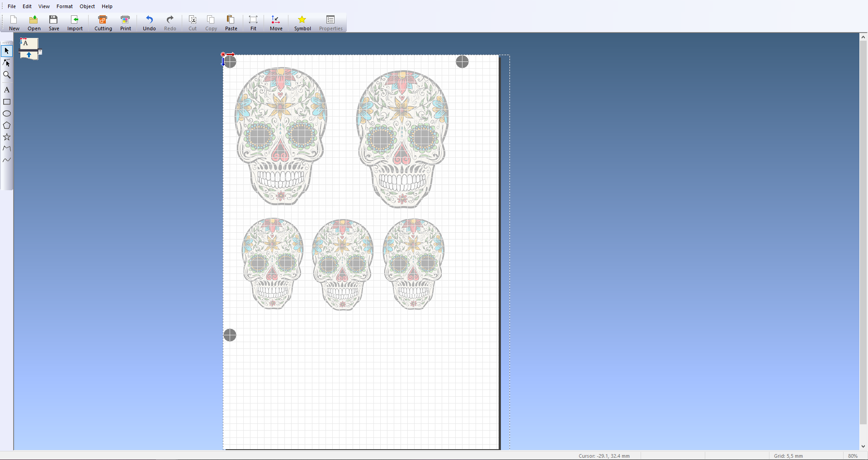This screenshot has width=868, height=460.
Task: Select the Text tool
Action: click(x=7, y=90)
